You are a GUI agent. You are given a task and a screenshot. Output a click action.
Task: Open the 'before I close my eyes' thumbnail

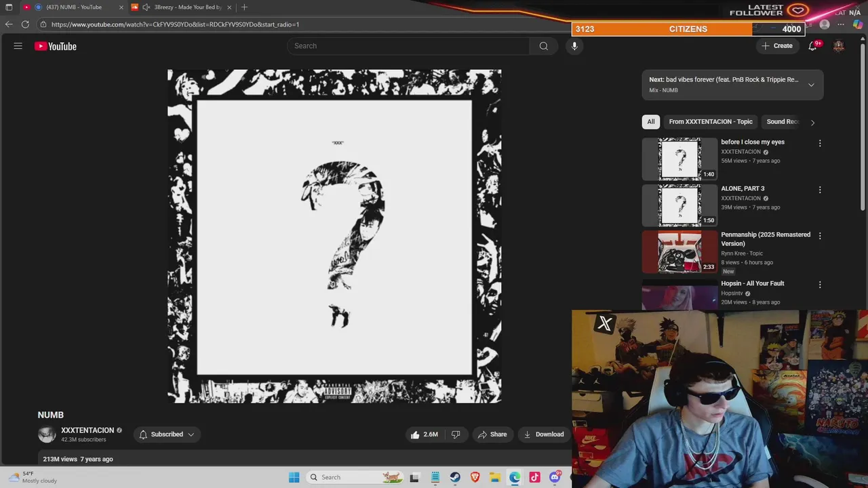pos(679,159)
